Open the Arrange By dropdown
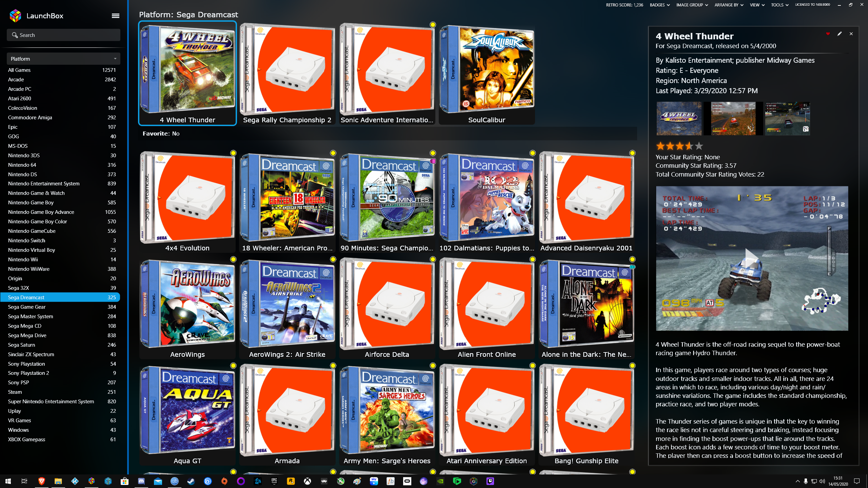The image size is (868, 488). (x=729, y=5)
